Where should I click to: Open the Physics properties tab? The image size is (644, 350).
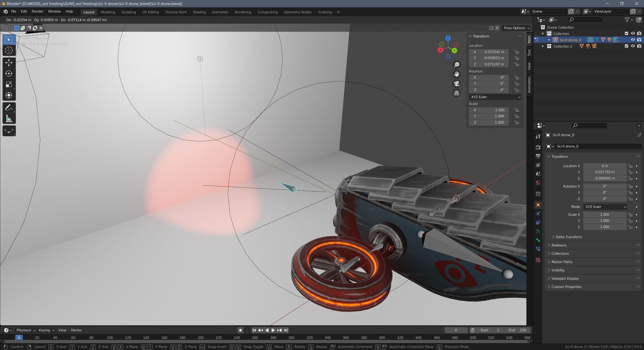[x=538, y=214]
